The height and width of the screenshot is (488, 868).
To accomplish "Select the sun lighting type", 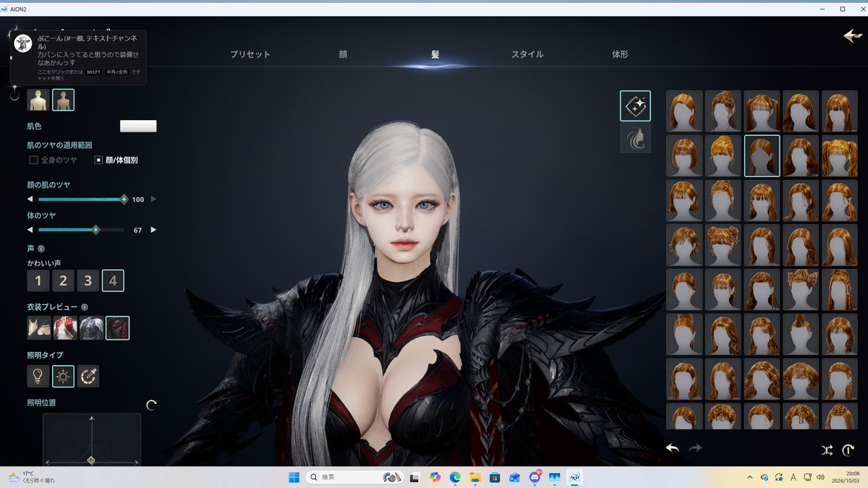I will 63,376.
